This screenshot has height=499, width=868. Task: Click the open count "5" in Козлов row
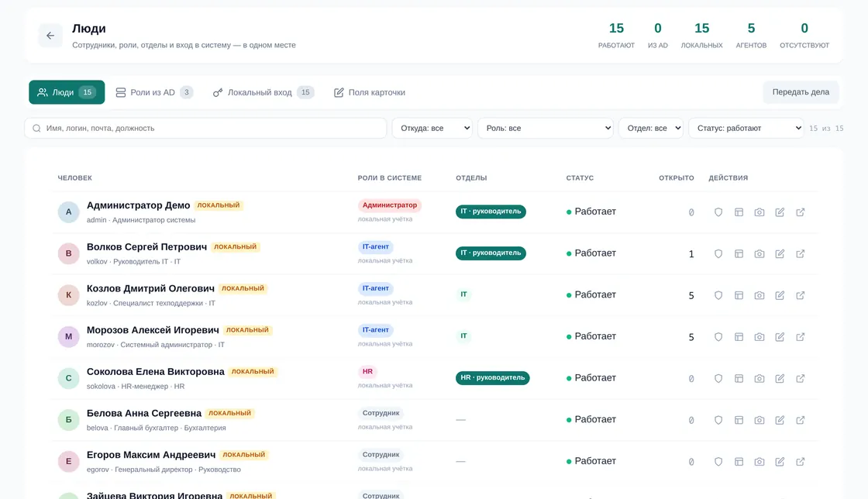coord(691,295)
